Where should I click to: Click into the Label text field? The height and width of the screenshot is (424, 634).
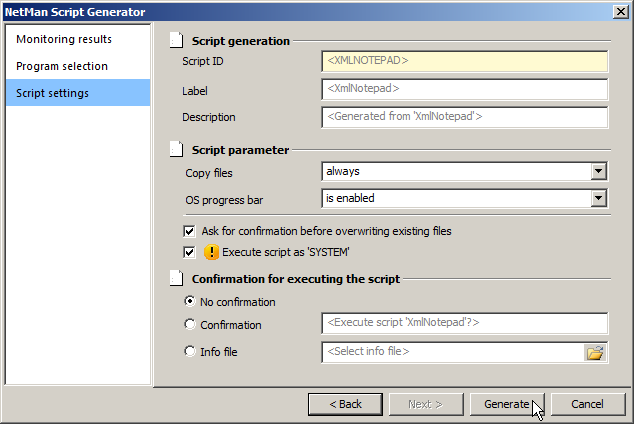pos(465,90)
